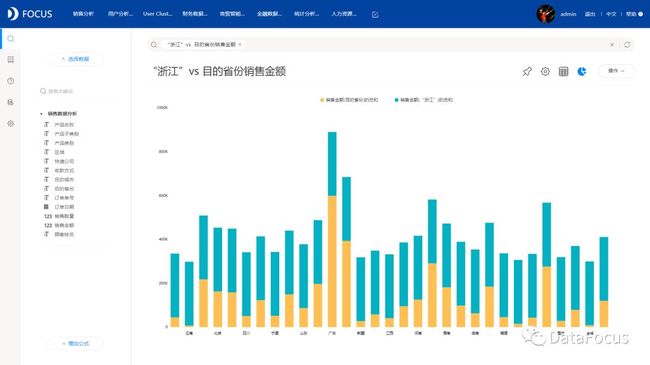Click the refresh icon beside the query bar
Screen dimensions: 650x365
pos(627,44)
